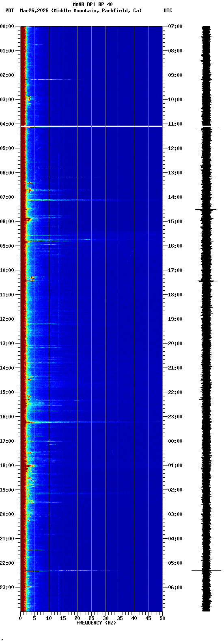The width and height of the screenshot is (224, 644).
Task: Select "10:00" on the PDT time axis
Action: point(7,270)
